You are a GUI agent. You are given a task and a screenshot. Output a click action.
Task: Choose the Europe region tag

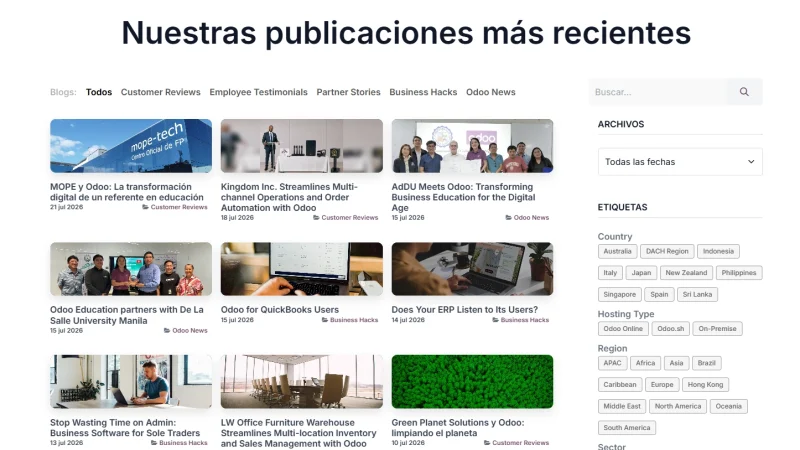(x=662, y=385)
